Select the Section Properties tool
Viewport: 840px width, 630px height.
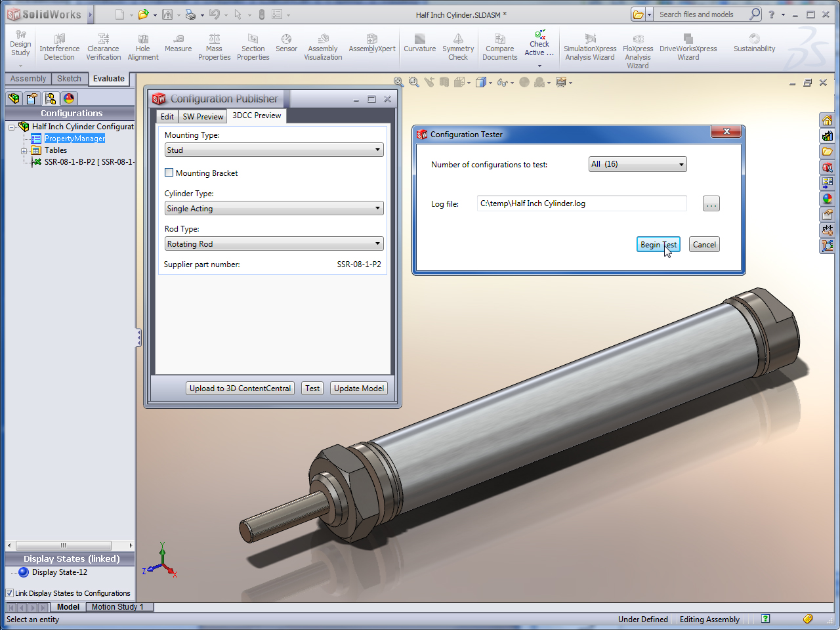pos(253,47)
